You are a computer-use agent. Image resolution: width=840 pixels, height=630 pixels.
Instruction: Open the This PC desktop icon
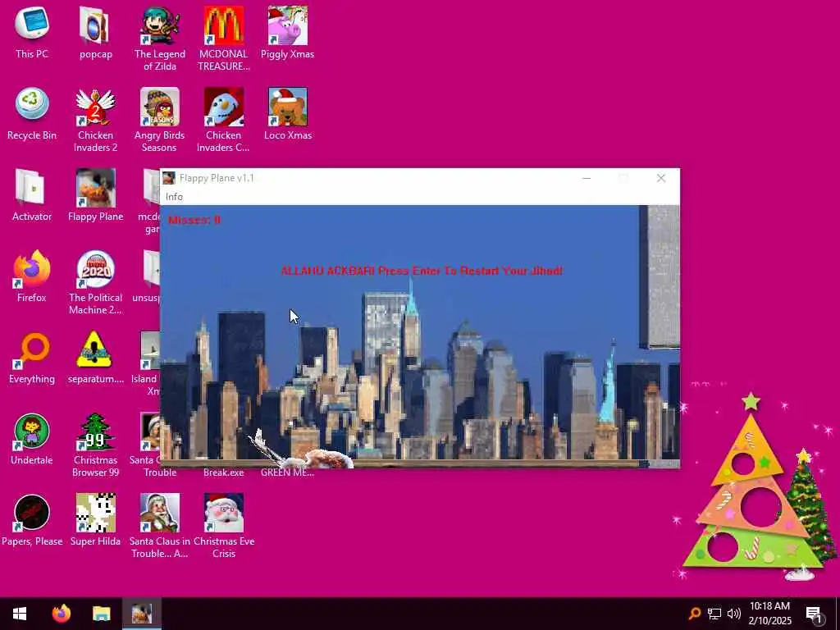32,33
